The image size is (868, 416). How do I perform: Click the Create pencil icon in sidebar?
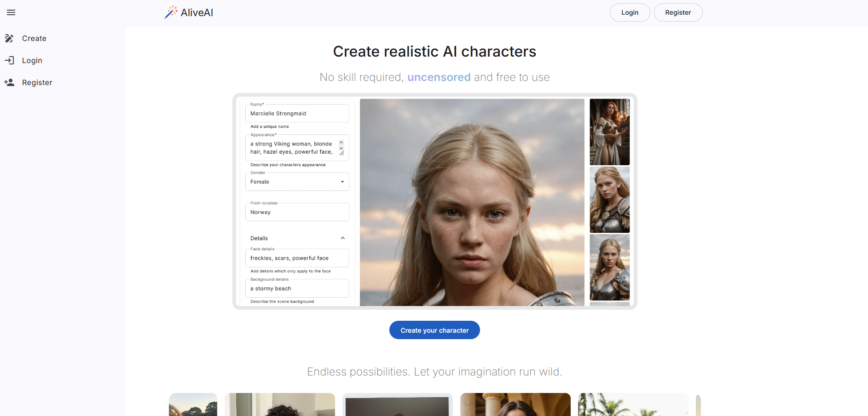click(x=9, y=38)
